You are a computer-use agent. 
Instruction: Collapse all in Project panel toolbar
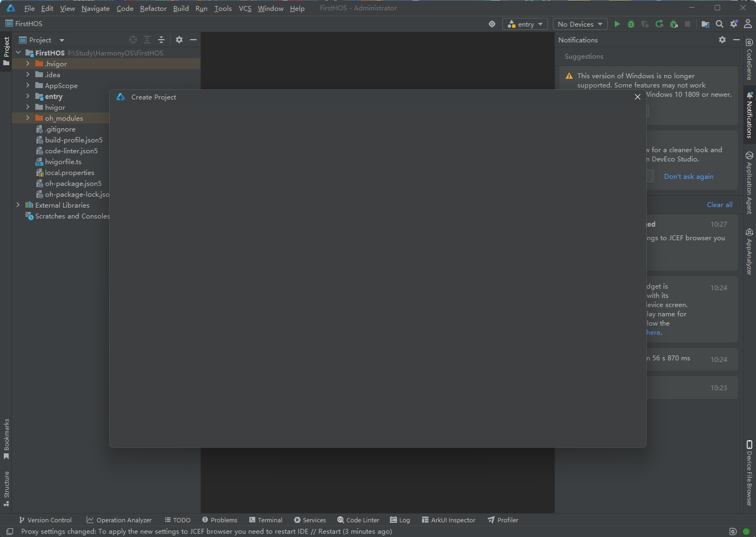click(x=161, y=40)
